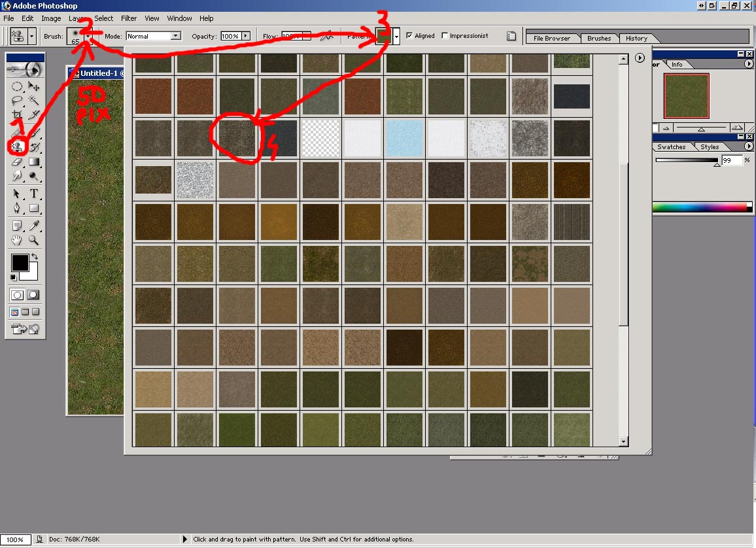
Task: Select the Hand tool
Action: click(18, 241)
